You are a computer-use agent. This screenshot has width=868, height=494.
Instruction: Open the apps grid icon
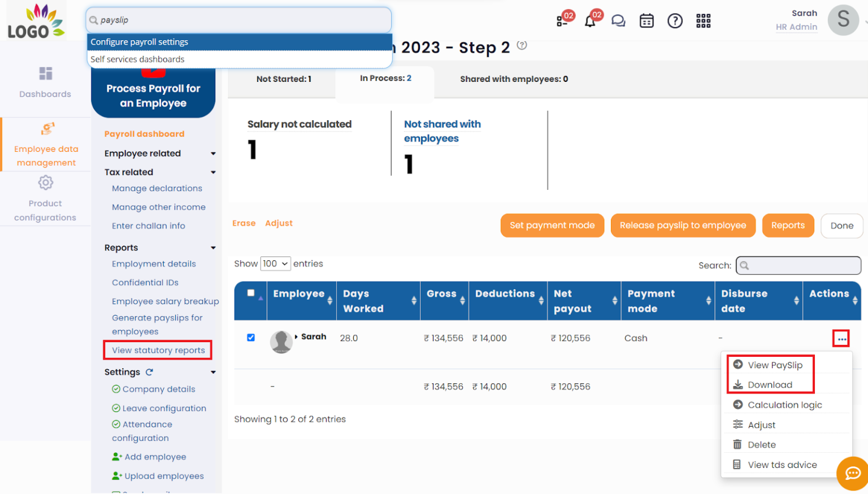pos(703,20)
